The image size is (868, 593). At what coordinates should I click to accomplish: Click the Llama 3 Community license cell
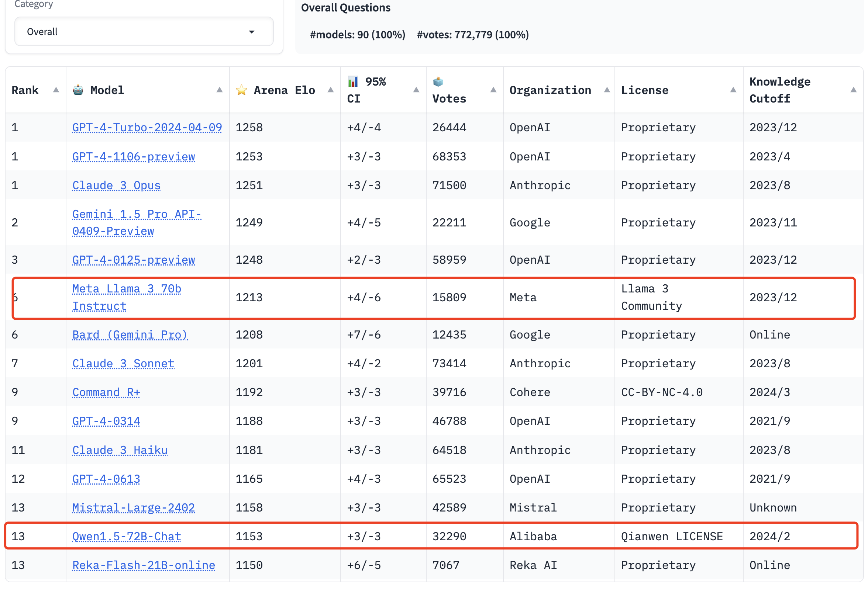(651, 298)
